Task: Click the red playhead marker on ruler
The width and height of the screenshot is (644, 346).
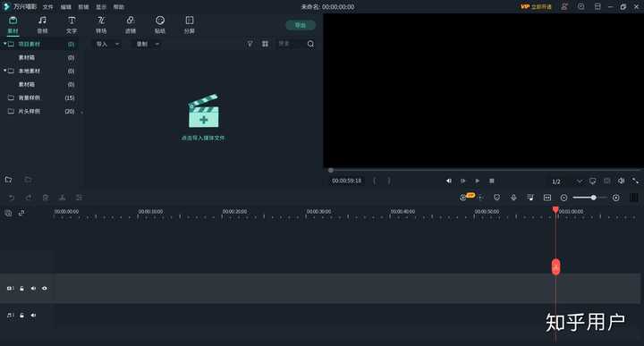Action: pyautogui.click(x=555, y=210)
